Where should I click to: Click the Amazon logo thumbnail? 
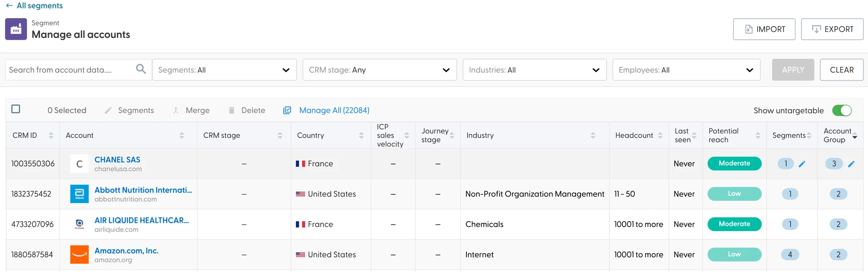tap(79, 255)
